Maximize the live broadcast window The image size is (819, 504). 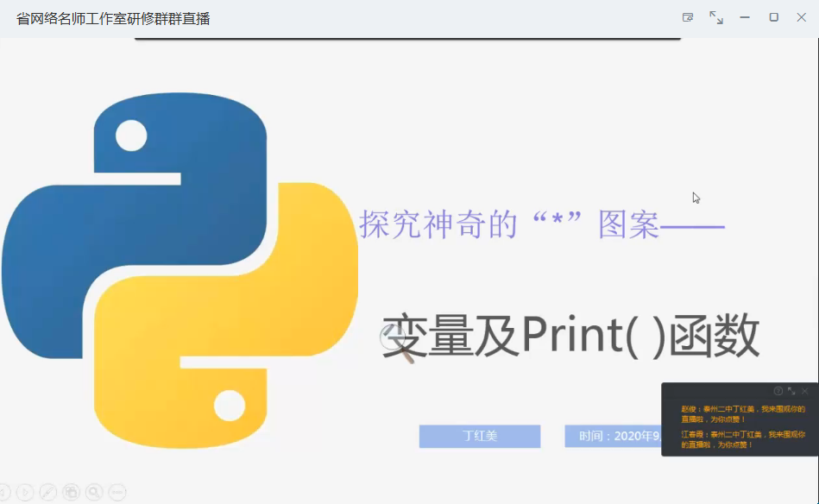click(773, 18)
